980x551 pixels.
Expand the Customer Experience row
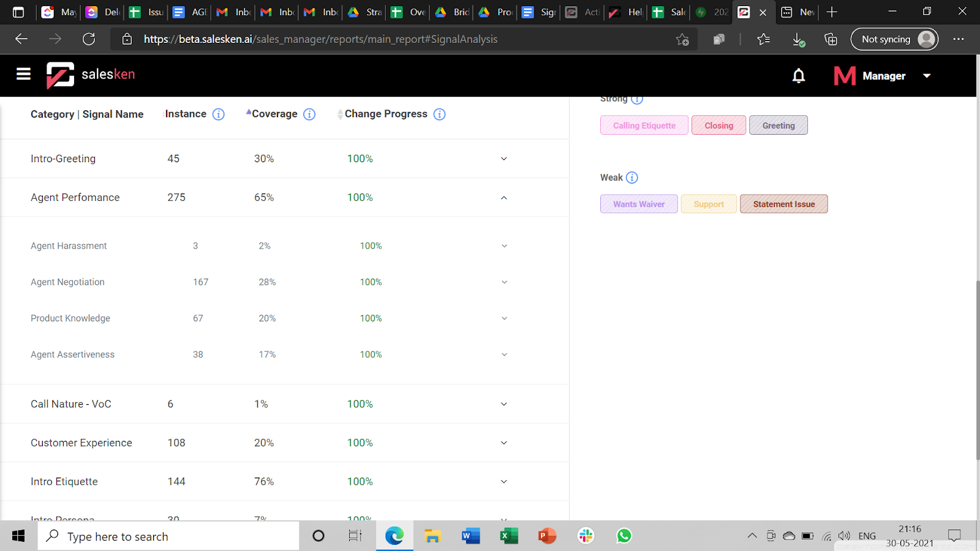504,443
